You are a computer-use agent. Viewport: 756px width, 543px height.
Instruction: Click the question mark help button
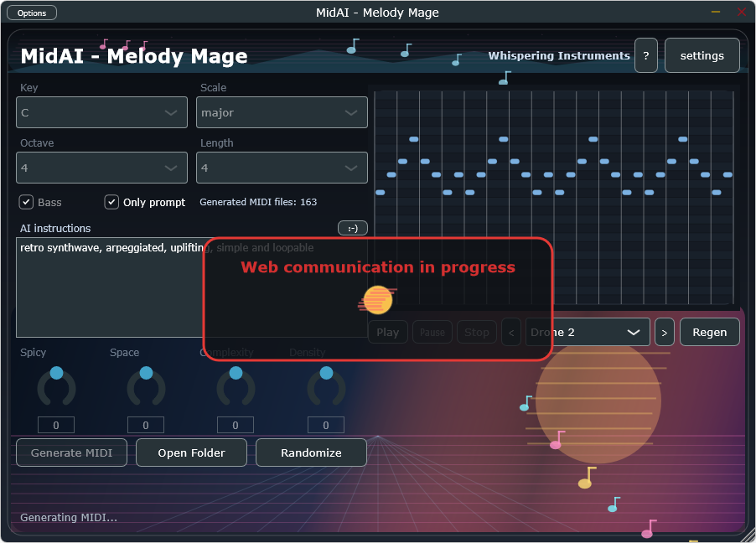[x=646, y=55]
